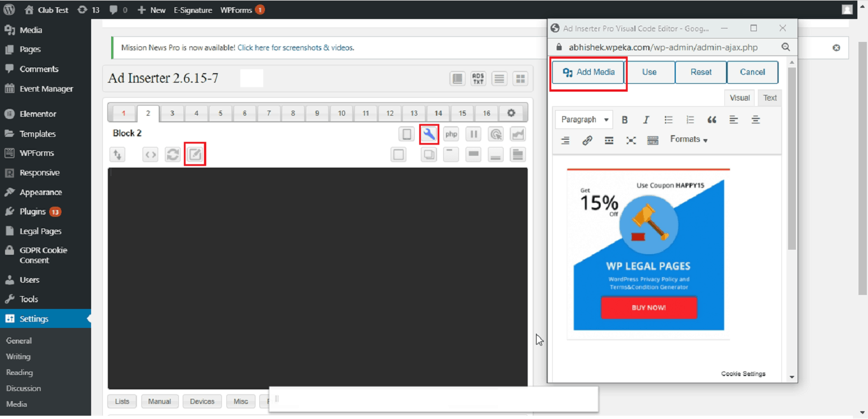The width and height of the screenshot is (868, 419).
Task: Open the Formats dropdown
Action: point(689,140)
